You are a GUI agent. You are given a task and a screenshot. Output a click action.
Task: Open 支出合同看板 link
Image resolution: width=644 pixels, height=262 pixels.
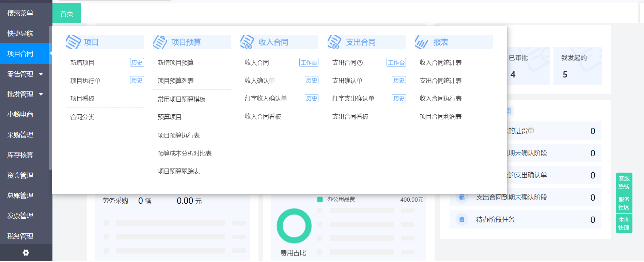pos(350,117)
